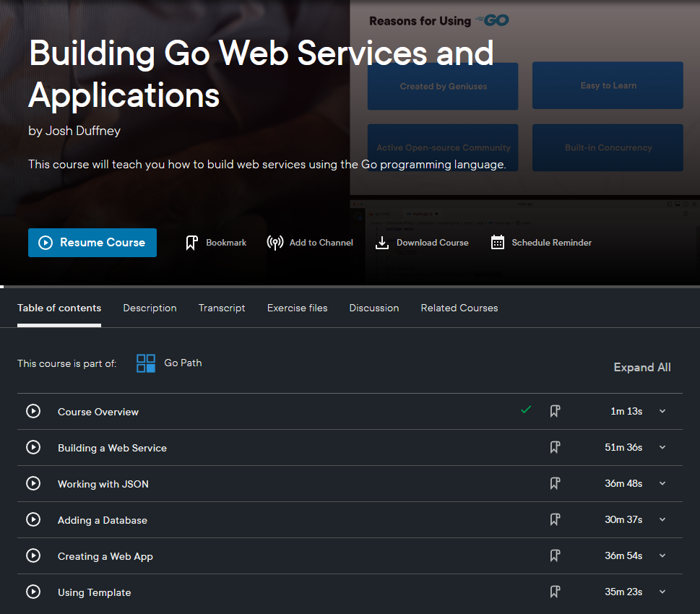
Task: Expand the Course Overview section chevron
Action: [662, 411]
